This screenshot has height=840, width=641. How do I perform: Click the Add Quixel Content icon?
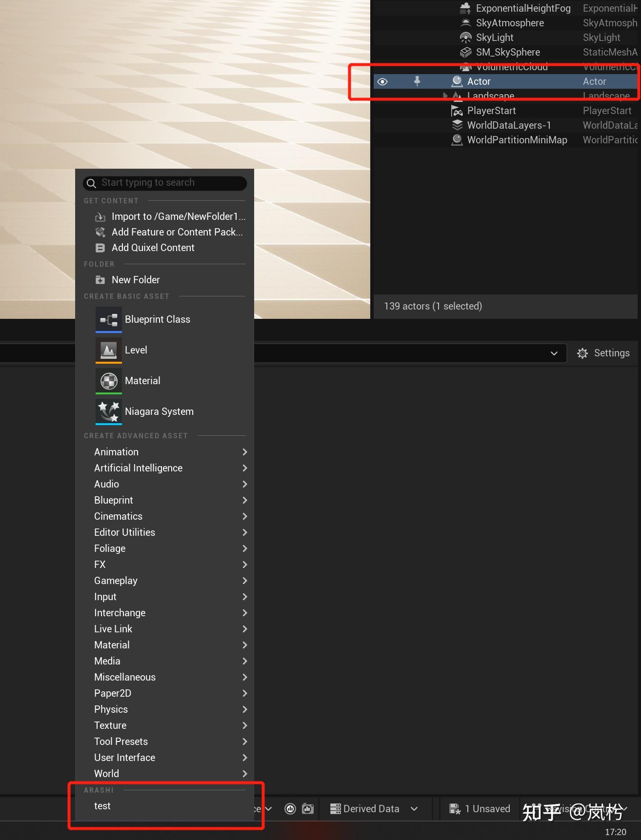100,248
